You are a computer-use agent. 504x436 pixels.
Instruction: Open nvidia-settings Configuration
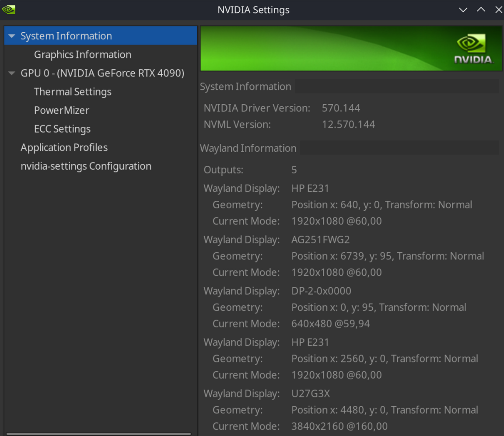point(86,166)
